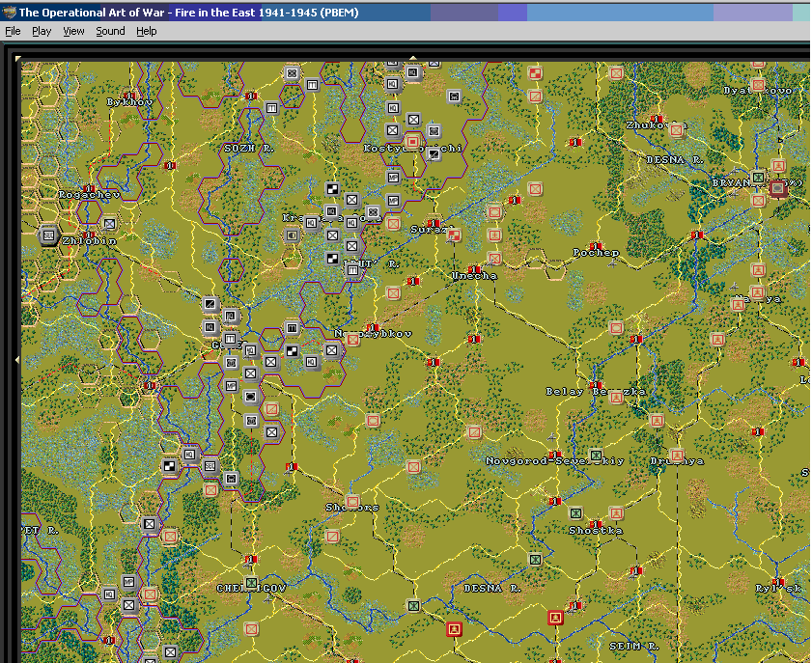Select the dark red Soviet unit at Bryansk
Image resolution: width=812 pixels, height=663 pixels.
tap(778, 188)
